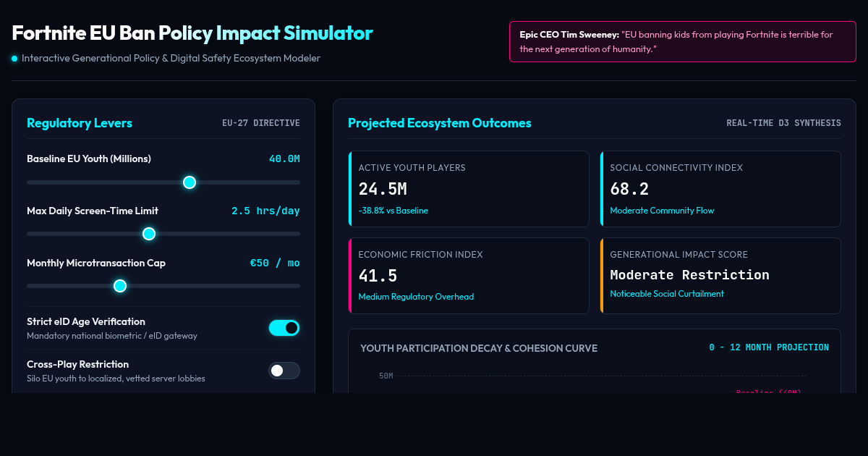Click the Projected Ecosystem Outcomes heading
The height and width of the screenshot is (456, 868).
440,123
